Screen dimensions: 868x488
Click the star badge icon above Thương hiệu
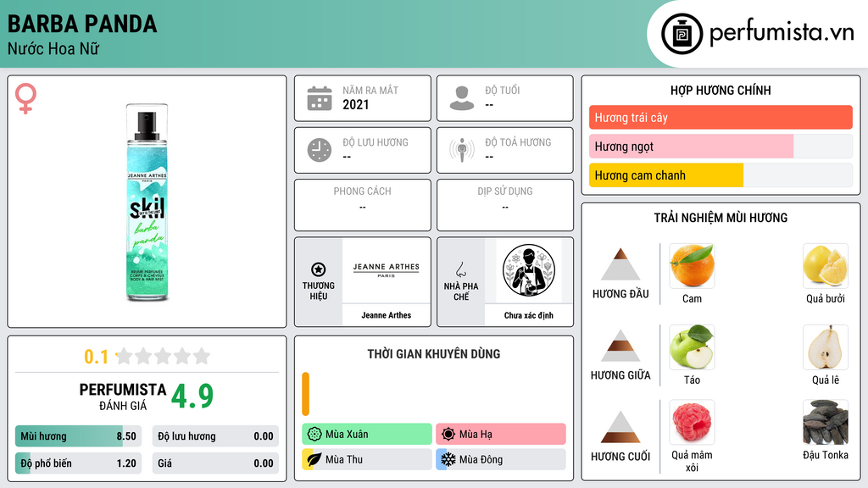319,269
